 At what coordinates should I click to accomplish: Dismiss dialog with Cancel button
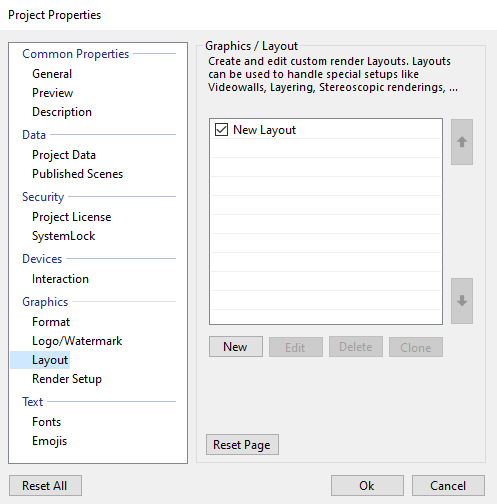point(448,486)
